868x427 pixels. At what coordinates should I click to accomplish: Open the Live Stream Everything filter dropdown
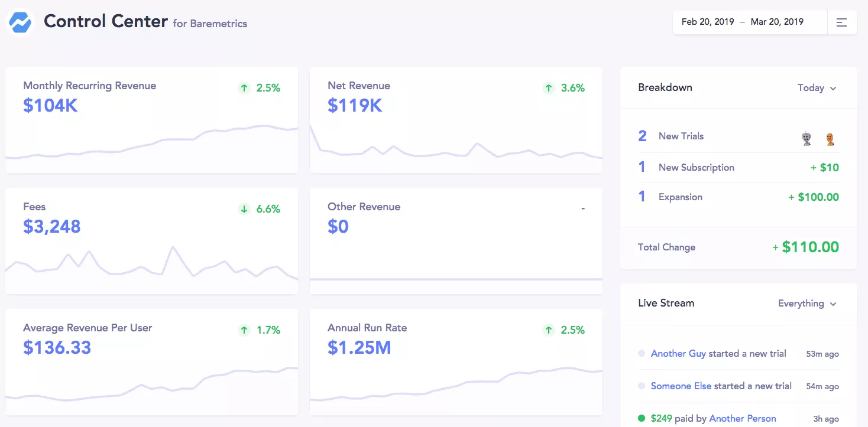click(808, 304)
